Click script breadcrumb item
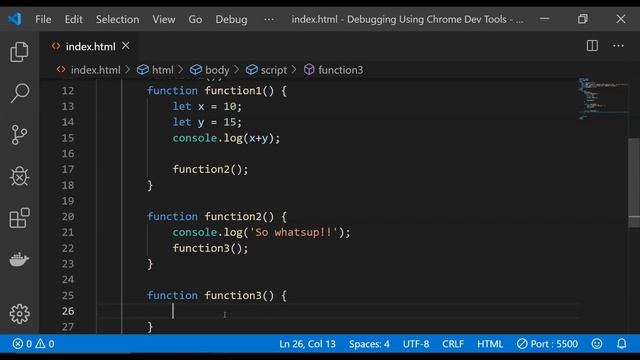Viewport: 640px width, 360px height. point(273,70)
